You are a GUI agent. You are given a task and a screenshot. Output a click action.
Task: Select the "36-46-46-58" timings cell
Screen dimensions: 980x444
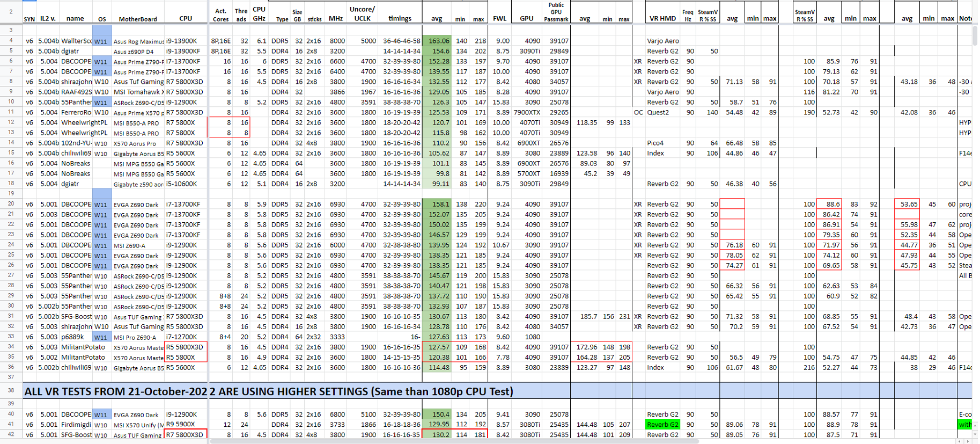coord(401,41)
